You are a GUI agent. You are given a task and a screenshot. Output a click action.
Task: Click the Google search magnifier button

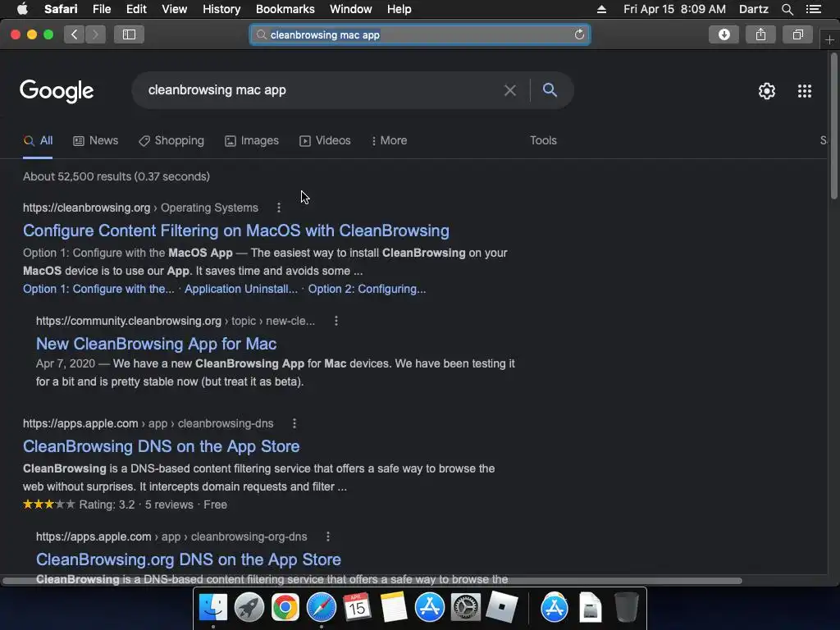click(550, 90)
